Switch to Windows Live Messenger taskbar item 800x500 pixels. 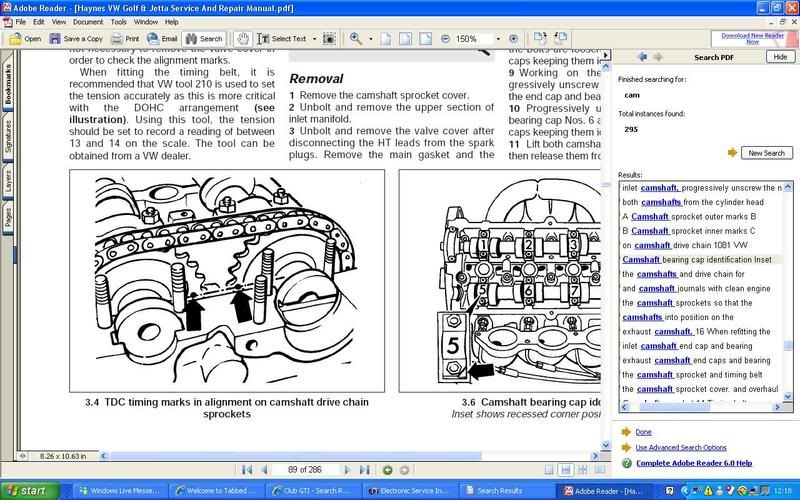coord(120,491)
